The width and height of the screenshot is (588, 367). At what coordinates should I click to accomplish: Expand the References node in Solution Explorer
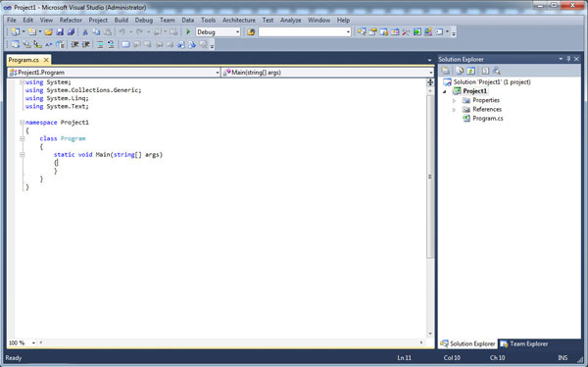click(x=454, y=110)
